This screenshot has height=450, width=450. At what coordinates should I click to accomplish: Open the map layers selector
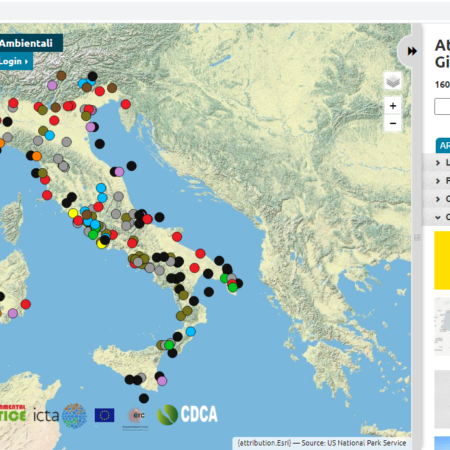click(393, 81)
